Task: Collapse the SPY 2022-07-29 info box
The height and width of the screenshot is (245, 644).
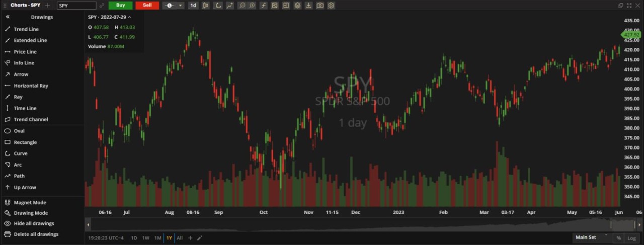Action: pos(129,17)
